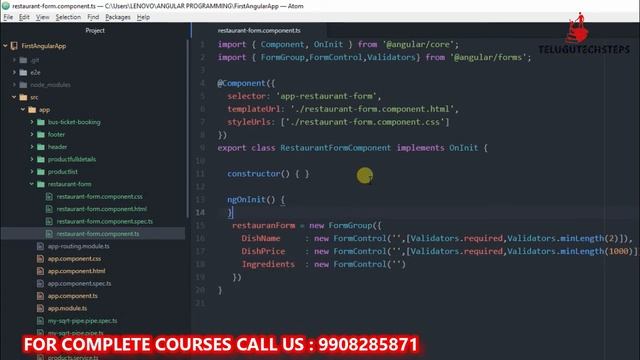
Task: Collapse the FirstAngularApp root chevron
Action: (5, 46)
